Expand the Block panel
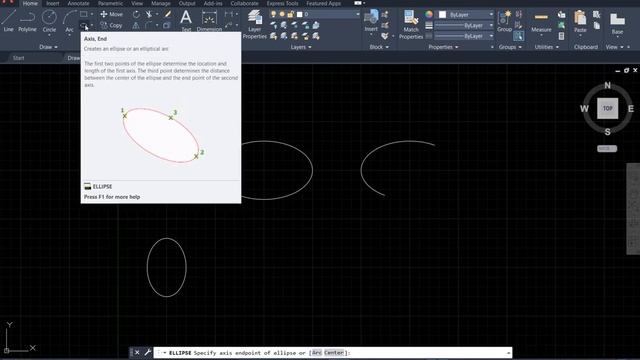Viewport: 640px width, 360px height. coord(379,47)
